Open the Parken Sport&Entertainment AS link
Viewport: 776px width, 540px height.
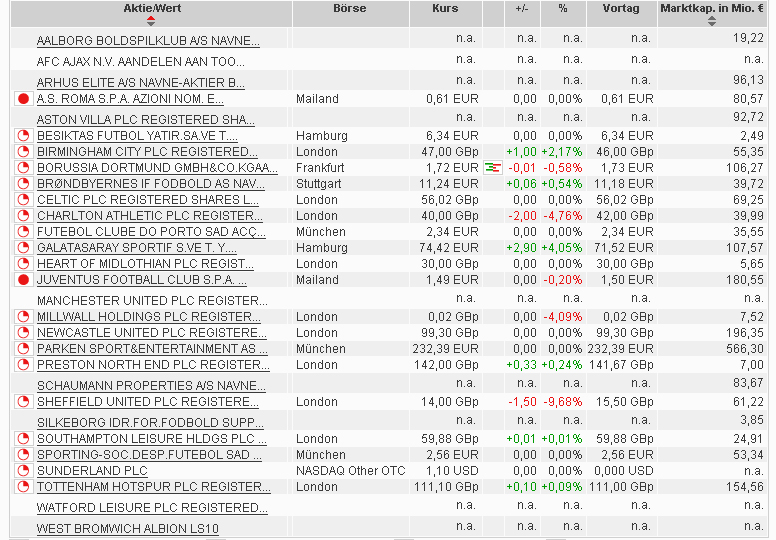tap(152, 348)
